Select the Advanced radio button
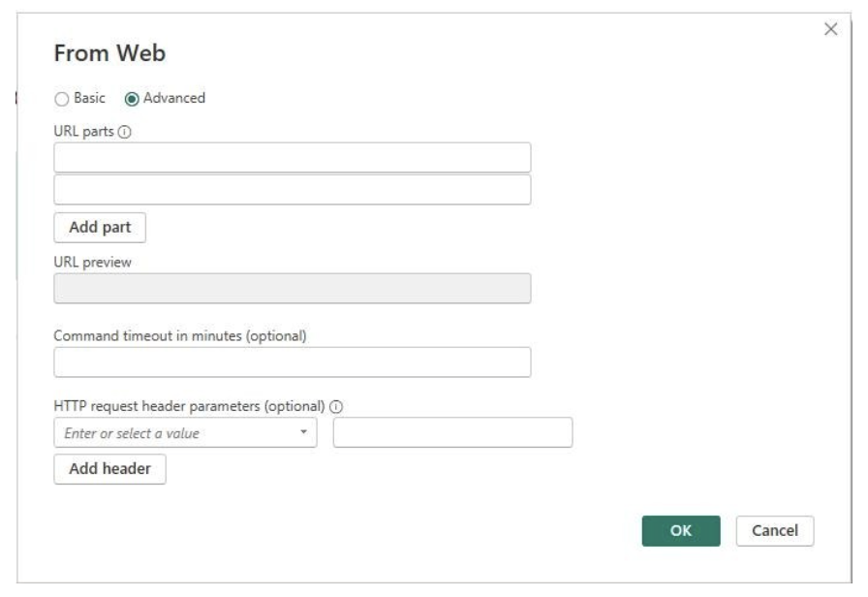The height and width of the screenshot is (597, 868). 132,99
